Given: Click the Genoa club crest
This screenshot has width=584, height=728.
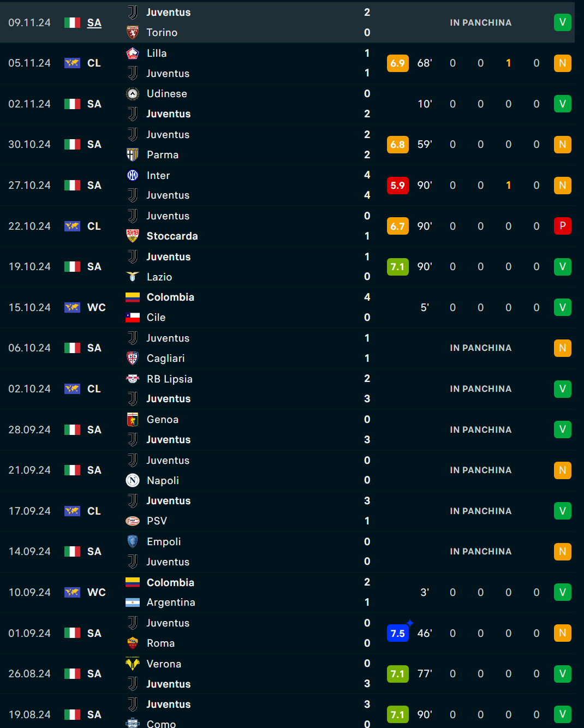Looking at the screenshot, I should tap(133, 420).
